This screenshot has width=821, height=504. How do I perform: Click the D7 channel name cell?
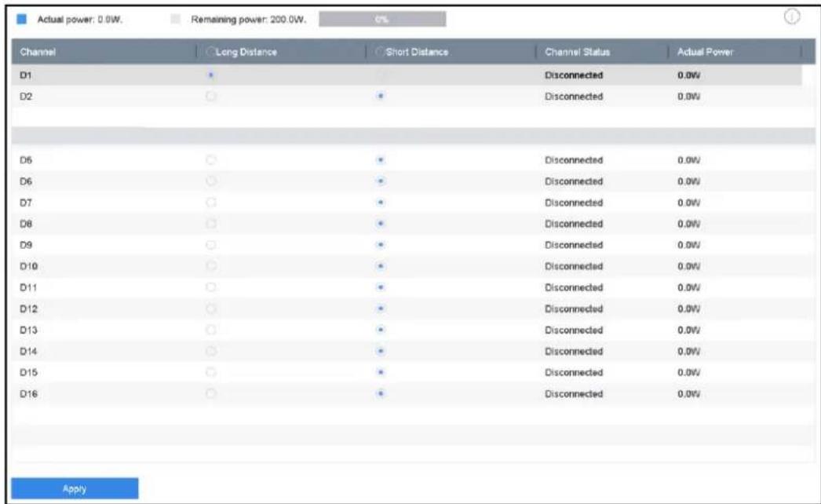pyautogui.click(x=26, y=203)
